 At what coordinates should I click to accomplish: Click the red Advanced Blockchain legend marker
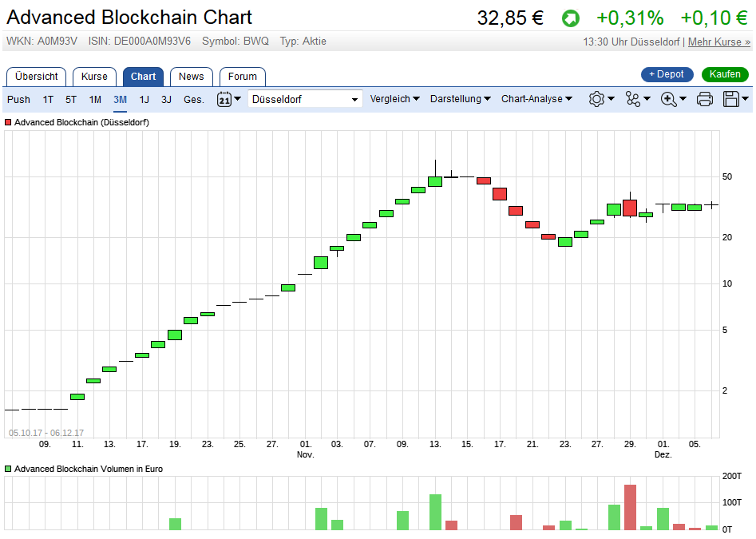coord(9,123)
